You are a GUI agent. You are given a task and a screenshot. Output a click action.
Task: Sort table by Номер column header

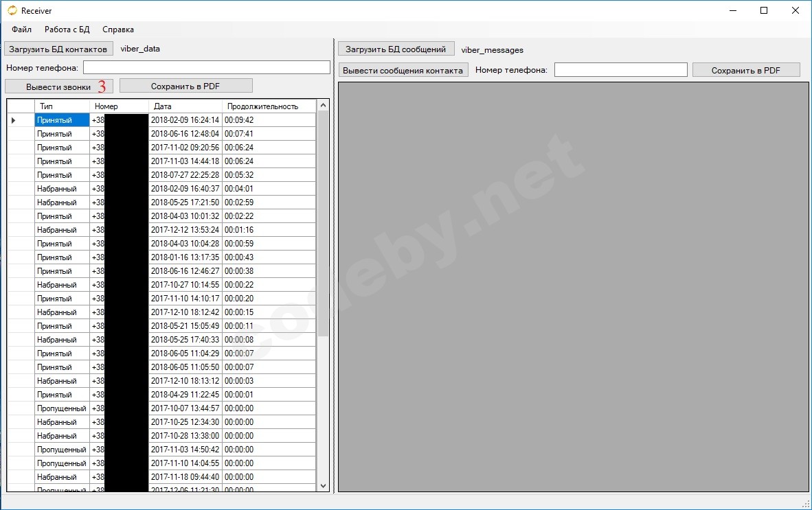119,106
